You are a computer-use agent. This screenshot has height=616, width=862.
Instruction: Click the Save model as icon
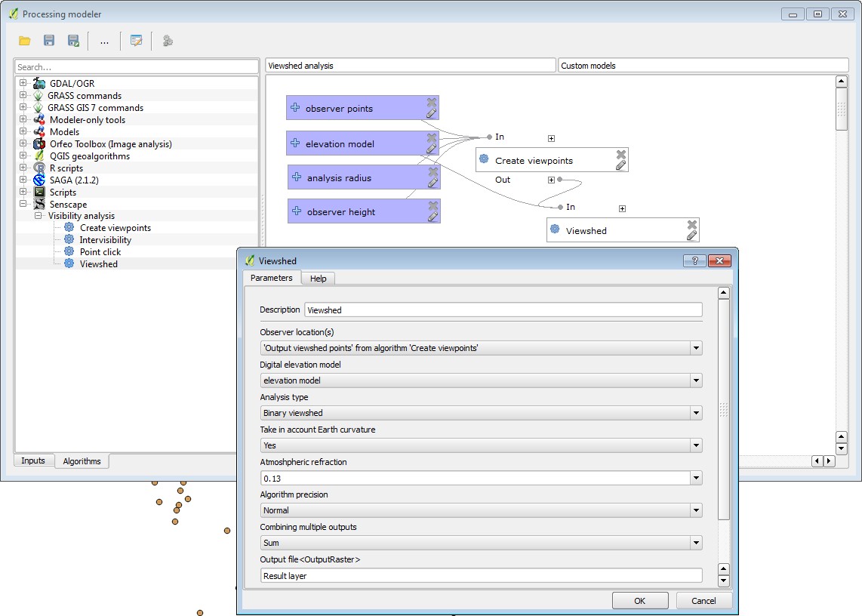(x=73, y=41)
